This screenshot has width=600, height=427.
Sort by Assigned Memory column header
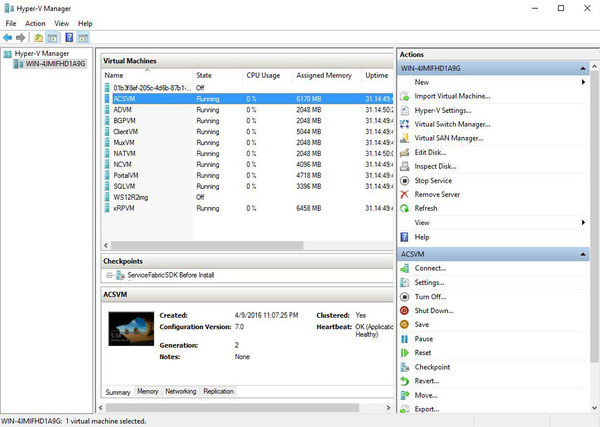(x=327, y=75)
